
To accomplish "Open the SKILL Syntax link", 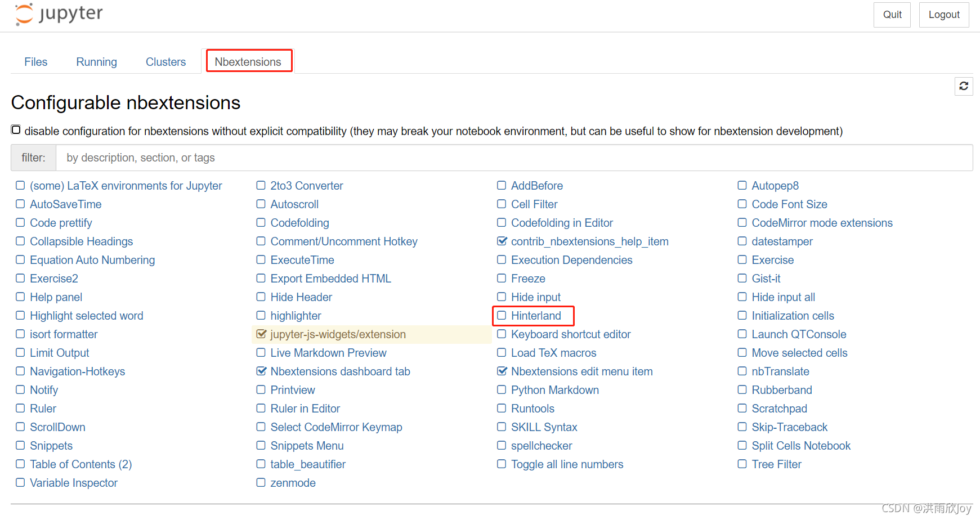I will (x=544, y=427).
